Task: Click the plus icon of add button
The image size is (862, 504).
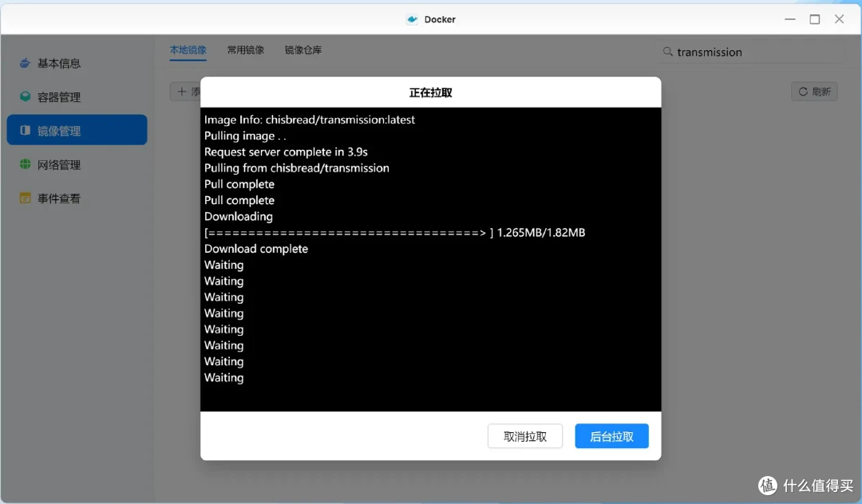Action: pos(182,91)
